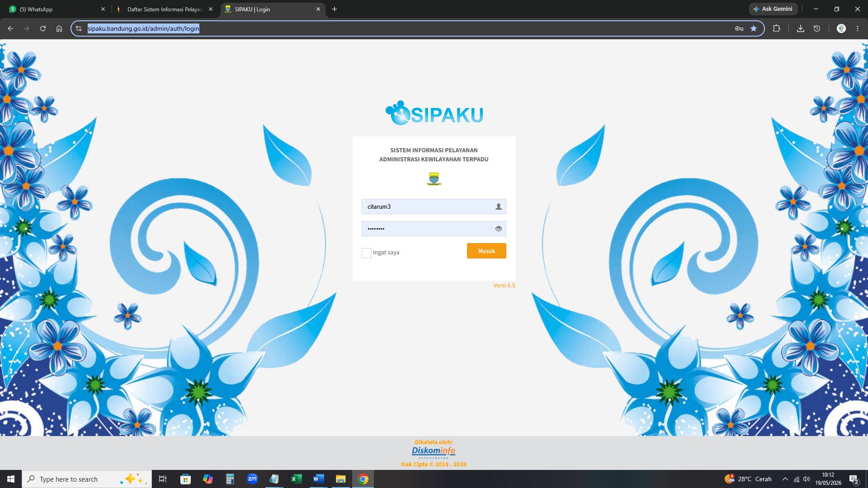This screenshot has width=868, height=488.
Task: Open the browser downloads
Action: pyautogui.click(x=801, y=28)
